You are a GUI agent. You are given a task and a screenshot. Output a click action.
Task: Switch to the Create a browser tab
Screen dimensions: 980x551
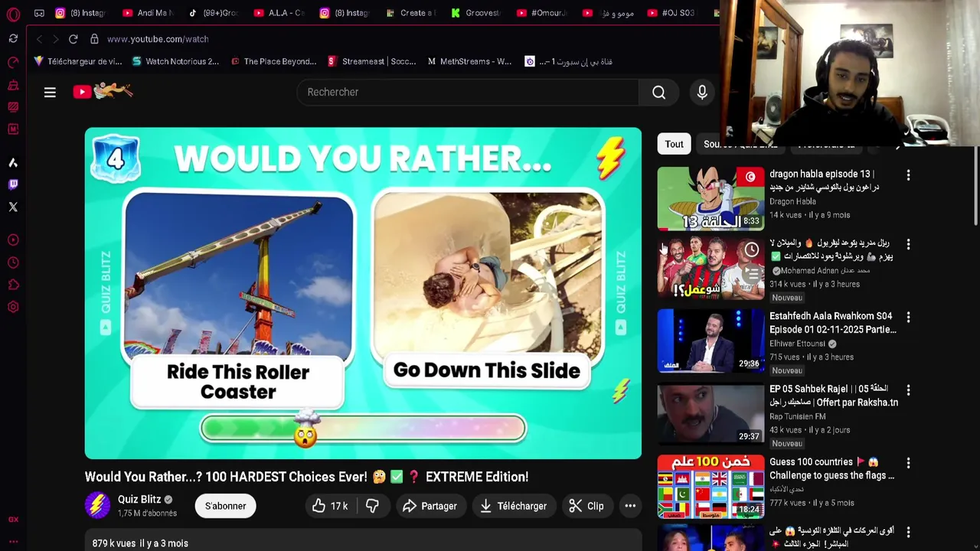coord(412,13)
